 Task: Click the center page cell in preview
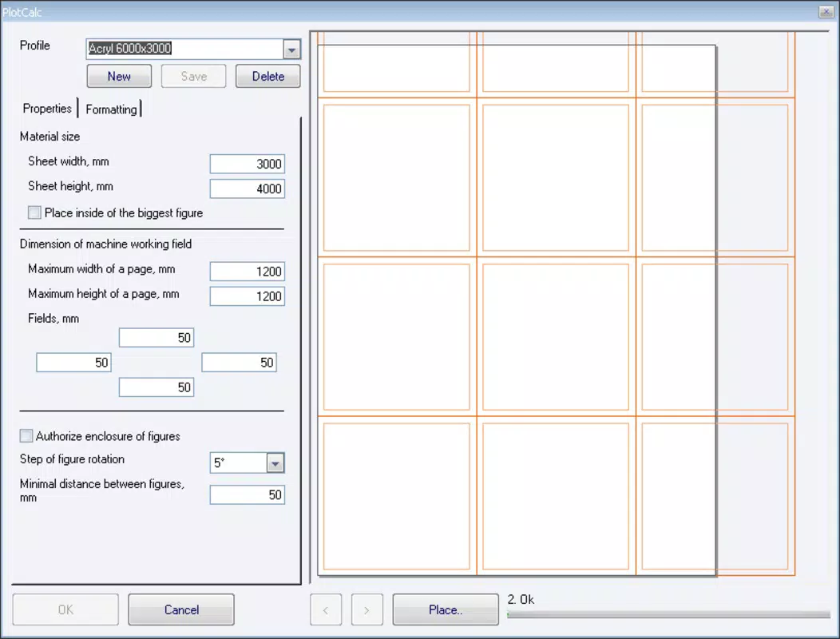pyautogui.click(x=556, y=336)
